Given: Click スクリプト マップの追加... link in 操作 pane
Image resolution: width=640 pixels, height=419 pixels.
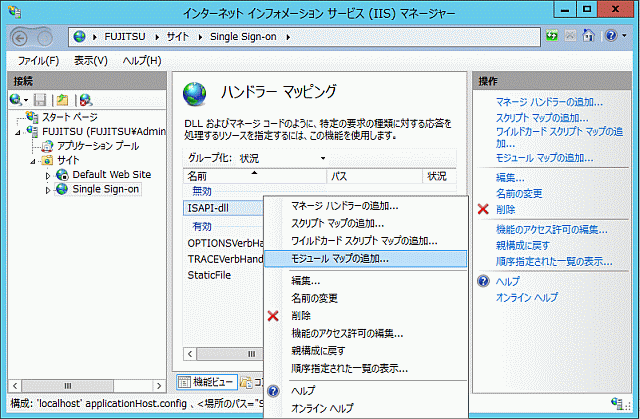Looking at the screenshot, I should click(542, 118).
